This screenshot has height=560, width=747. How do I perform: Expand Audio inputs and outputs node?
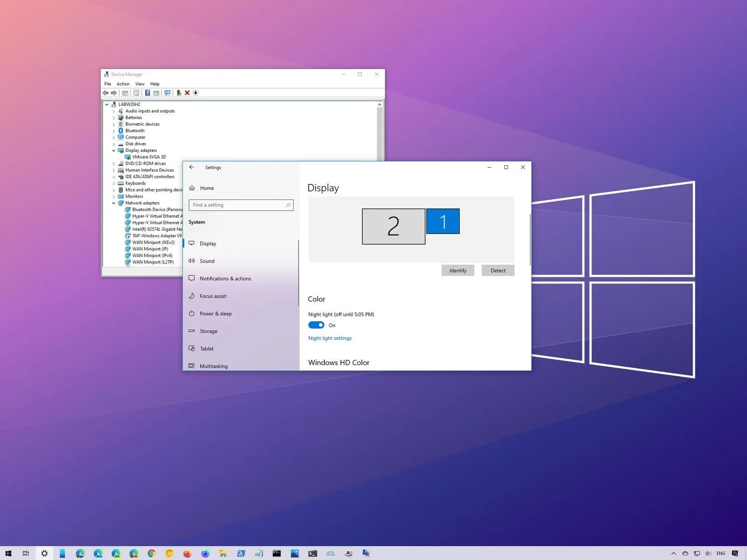point(113,111)
